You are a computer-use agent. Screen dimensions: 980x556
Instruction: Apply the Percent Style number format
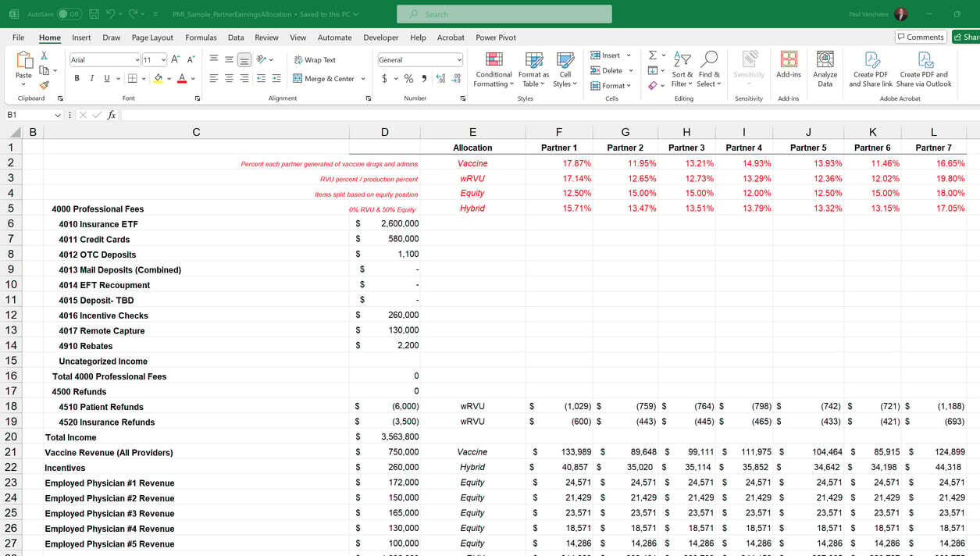point(410,79)
